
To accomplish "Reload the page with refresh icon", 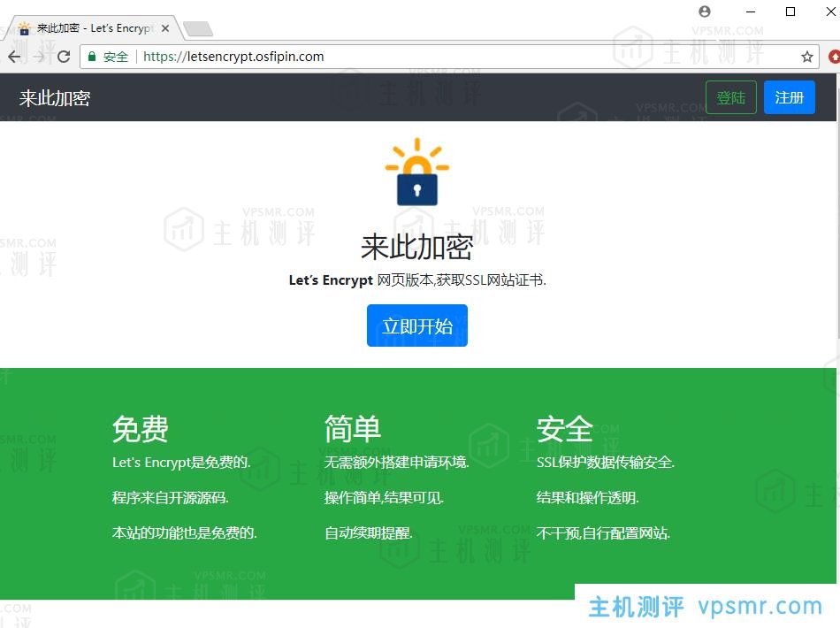I will click(64, 57).
